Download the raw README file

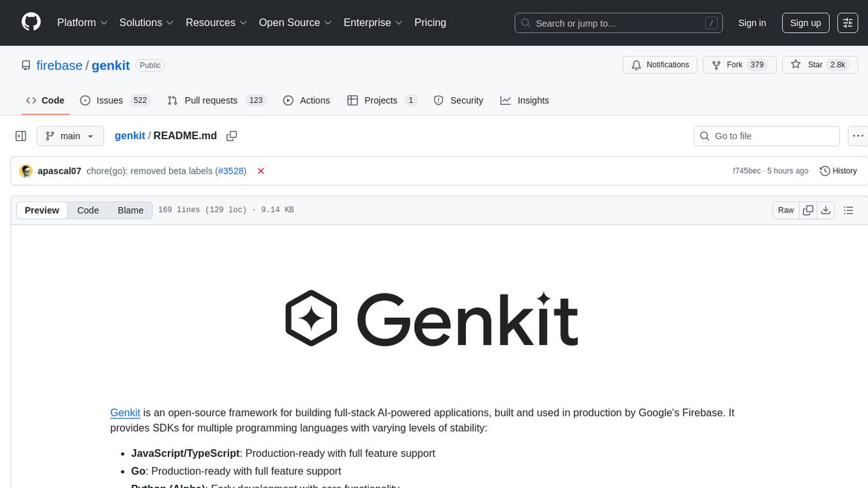coord(825,210)
